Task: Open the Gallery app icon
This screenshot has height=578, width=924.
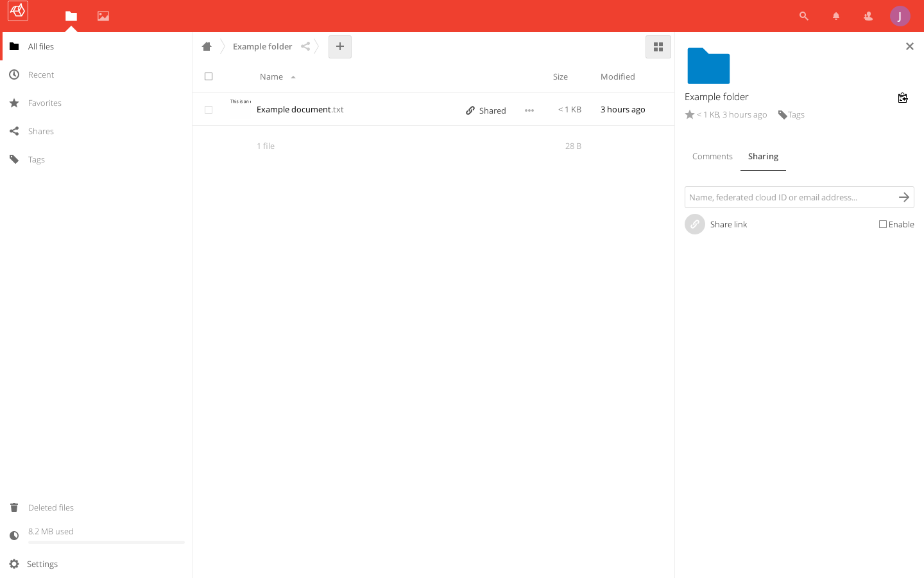Action: pos(103,16)
